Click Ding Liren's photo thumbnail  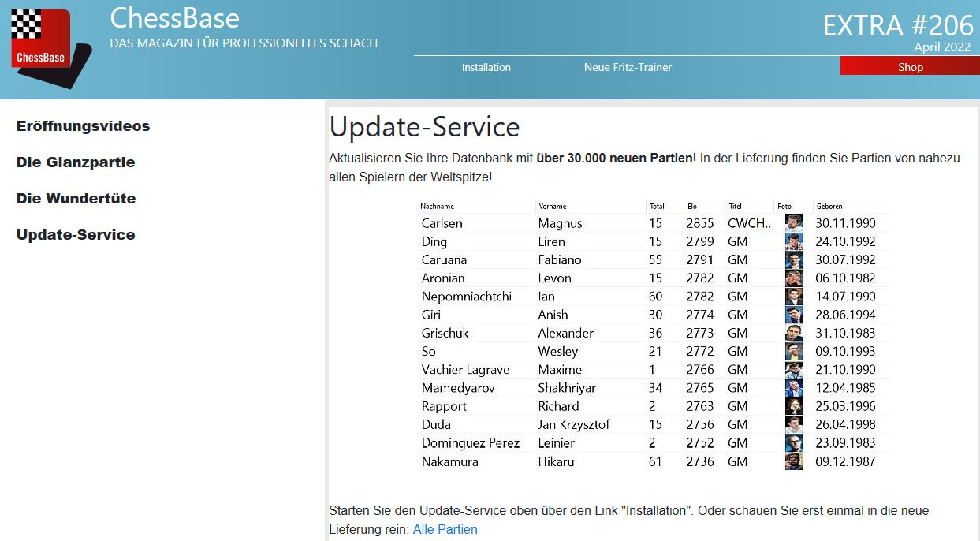pos(793,241)
